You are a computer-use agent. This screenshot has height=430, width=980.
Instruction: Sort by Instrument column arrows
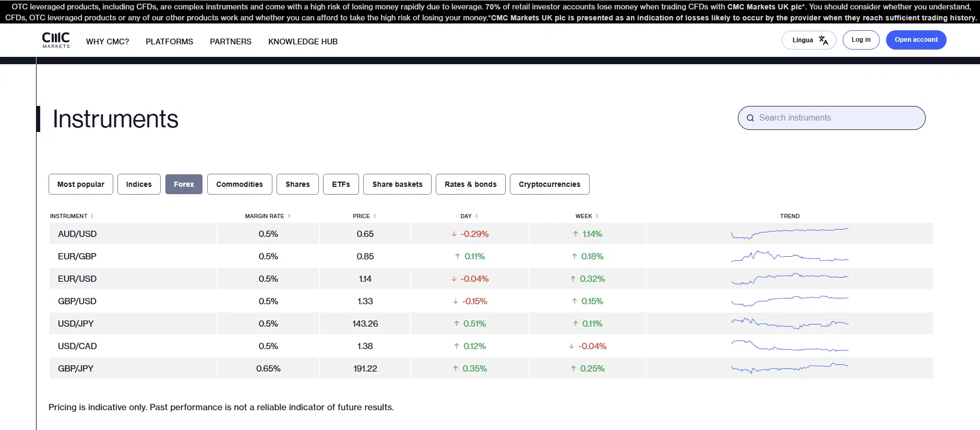(92, 216)
